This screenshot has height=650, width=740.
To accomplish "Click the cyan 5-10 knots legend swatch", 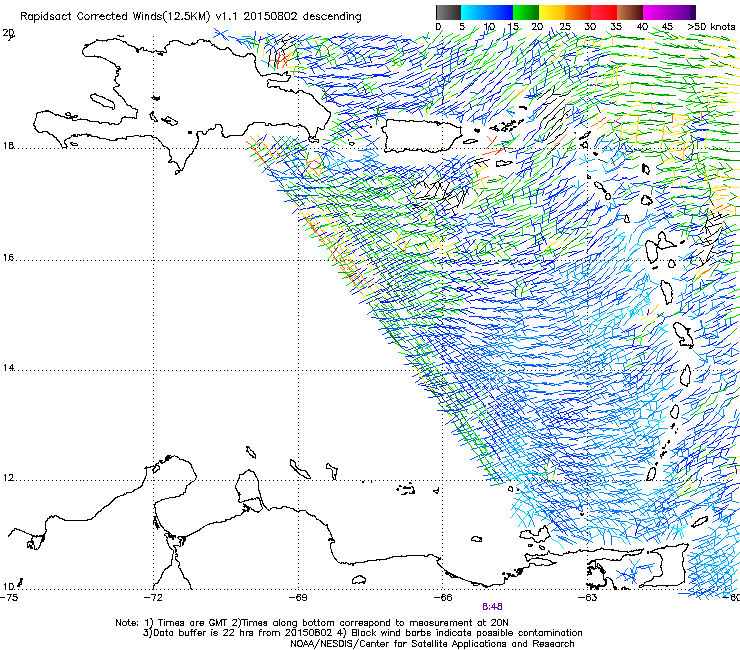I will coord(474,12).
